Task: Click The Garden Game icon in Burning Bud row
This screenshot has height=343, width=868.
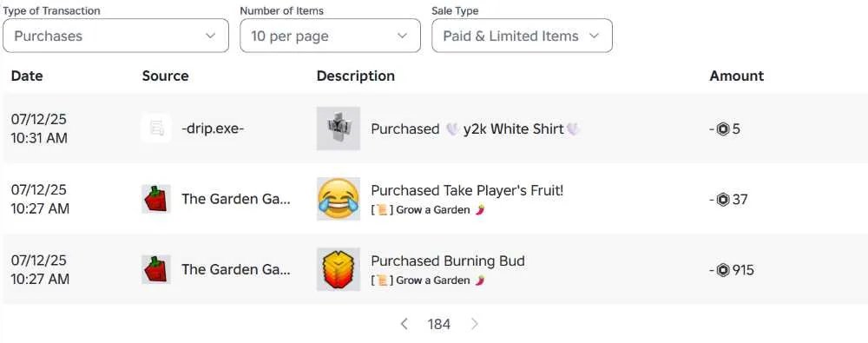Action: click(156, 269)
